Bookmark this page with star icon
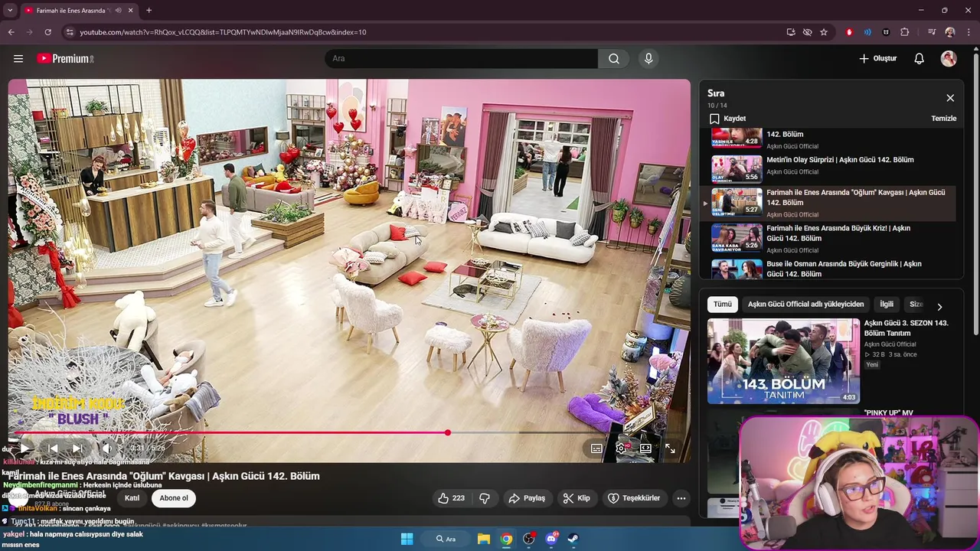 point(824,32)
